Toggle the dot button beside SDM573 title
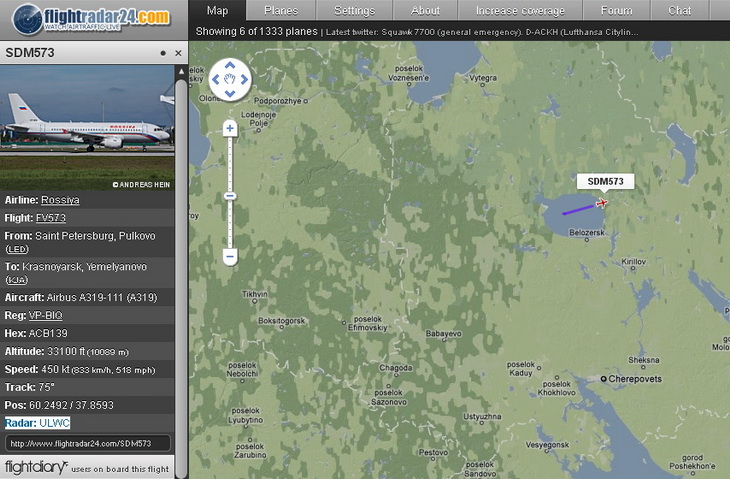Viewport: 730px width, 479px height. pos(163,53)
